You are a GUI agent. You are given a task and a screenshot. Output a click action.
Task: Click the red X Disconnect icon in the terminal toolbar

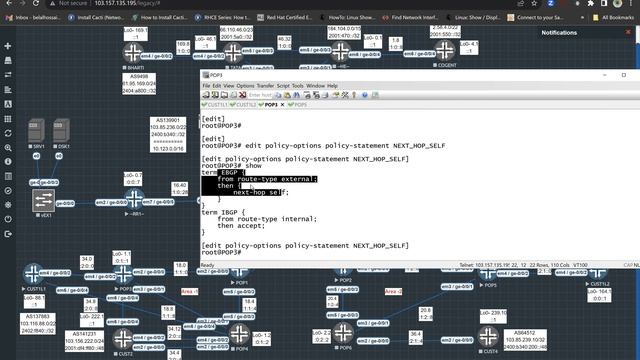coord(242,95)
